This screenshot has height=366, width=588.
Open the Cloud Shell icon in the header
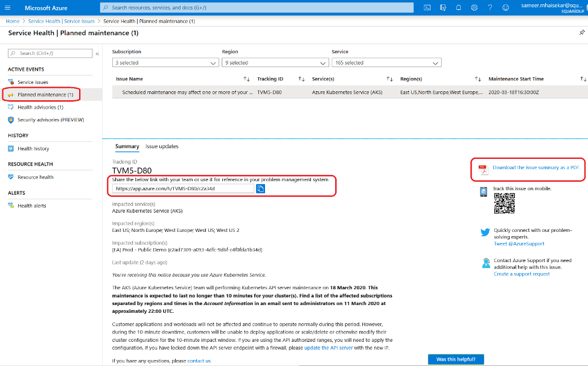(x=427, y=7)
